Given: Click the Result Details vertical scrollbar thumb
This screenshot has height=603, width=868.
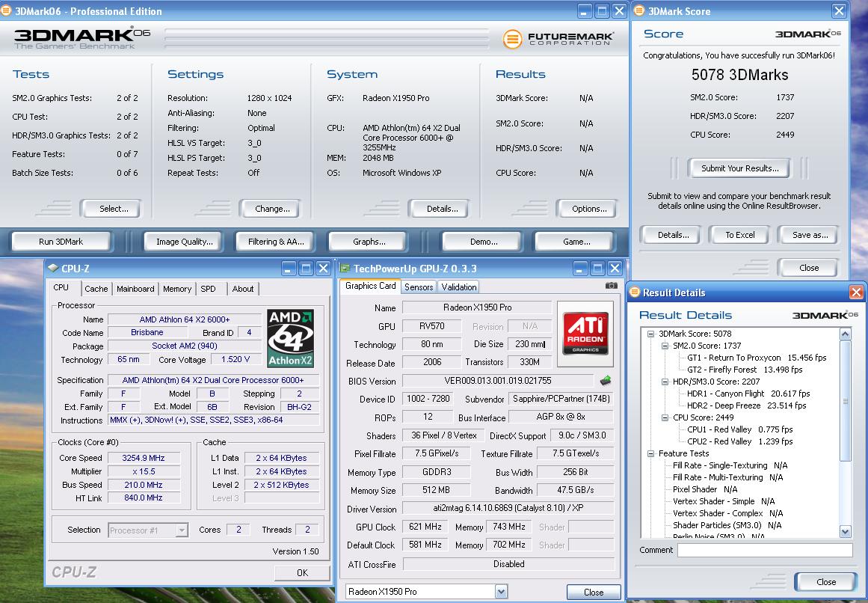Looking at the screenshot, I should pos(845,400).
